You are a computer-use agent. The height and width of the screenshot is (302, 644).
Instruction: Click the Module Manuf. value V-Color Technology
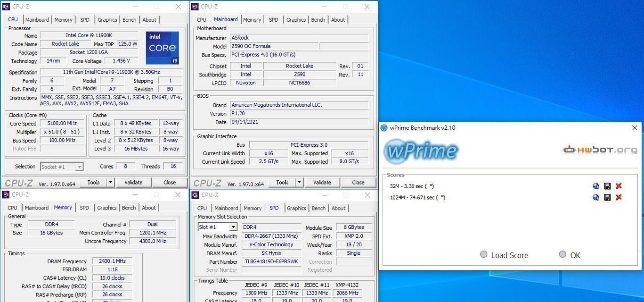pos(271,244)
